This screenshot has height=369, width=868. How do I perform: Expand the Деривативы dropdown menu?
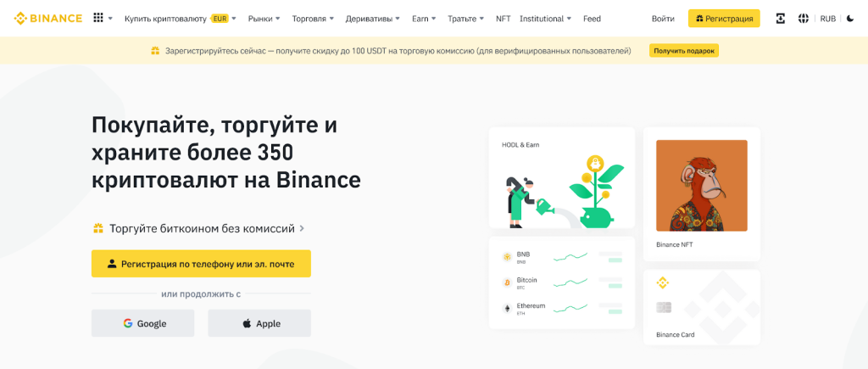click(x=372, y=18)
